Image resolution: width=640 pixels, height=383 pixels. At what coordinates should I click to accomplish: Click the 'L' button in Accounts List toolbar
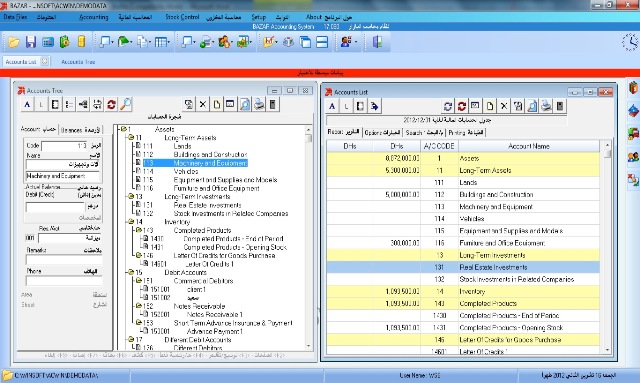[346, 106]
